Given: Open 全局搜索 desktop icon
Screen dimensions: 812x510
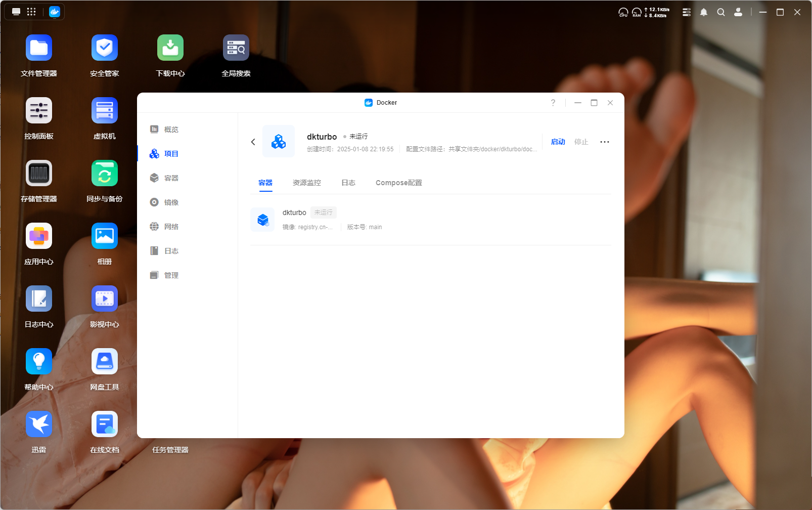Looking at the screenshot, I should click(x=236, y=48).
